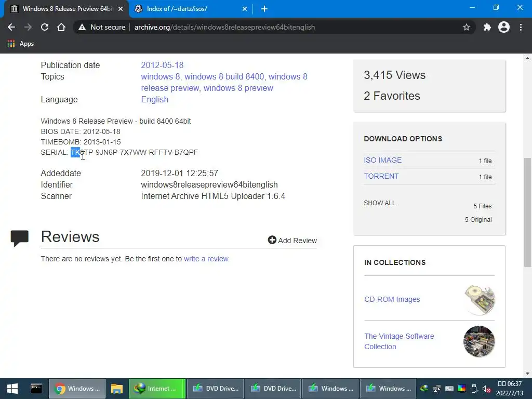Click the colorful display tray icon
This screenshot has width=532, height=399.
462,389
